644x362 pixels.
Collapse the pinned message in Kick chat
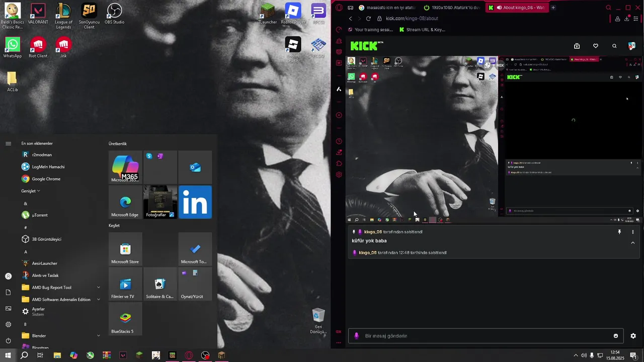coord(633,243)
